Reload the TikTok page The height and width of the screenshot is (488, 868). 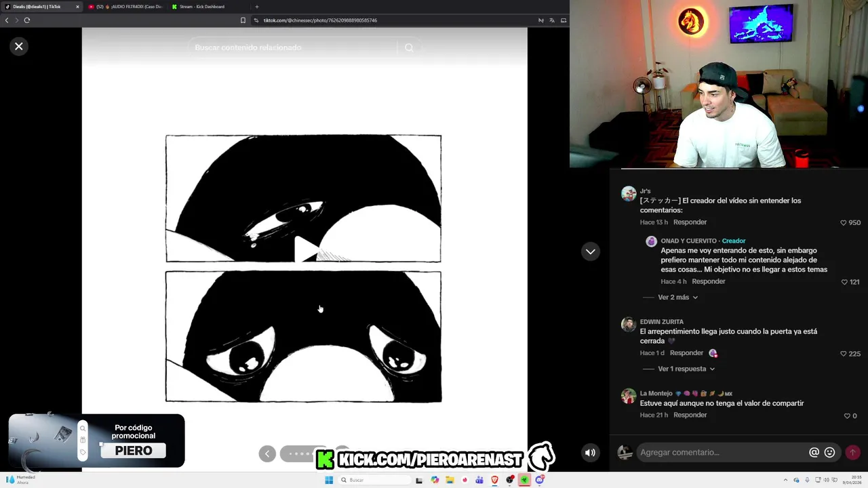(27, 20)
